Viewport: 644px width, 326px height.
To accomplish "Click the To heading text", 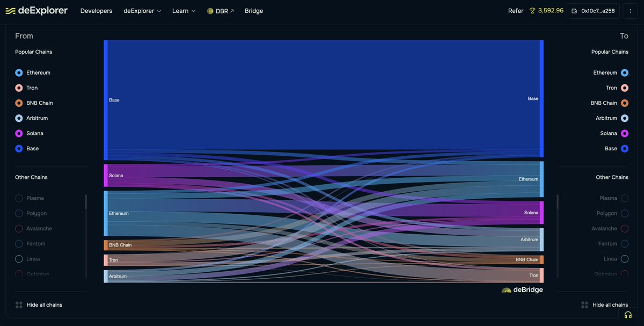I will [x=624, y=36].
